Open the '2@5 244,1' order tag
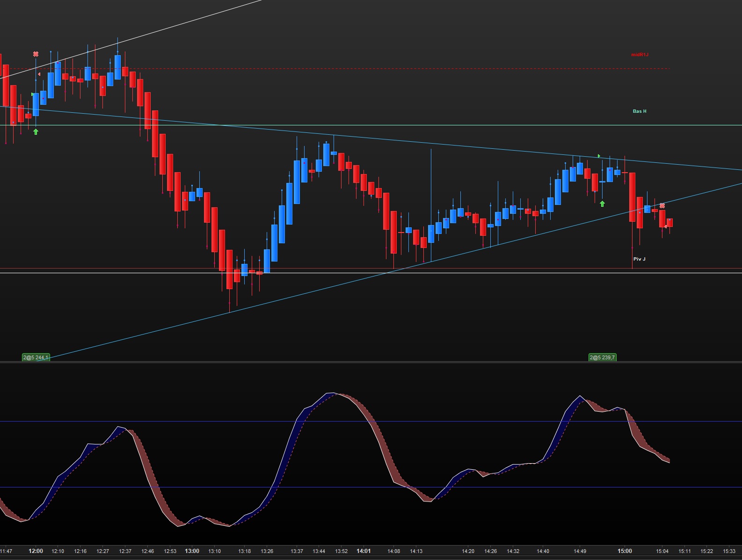The image size is (742, 560). 36,357
